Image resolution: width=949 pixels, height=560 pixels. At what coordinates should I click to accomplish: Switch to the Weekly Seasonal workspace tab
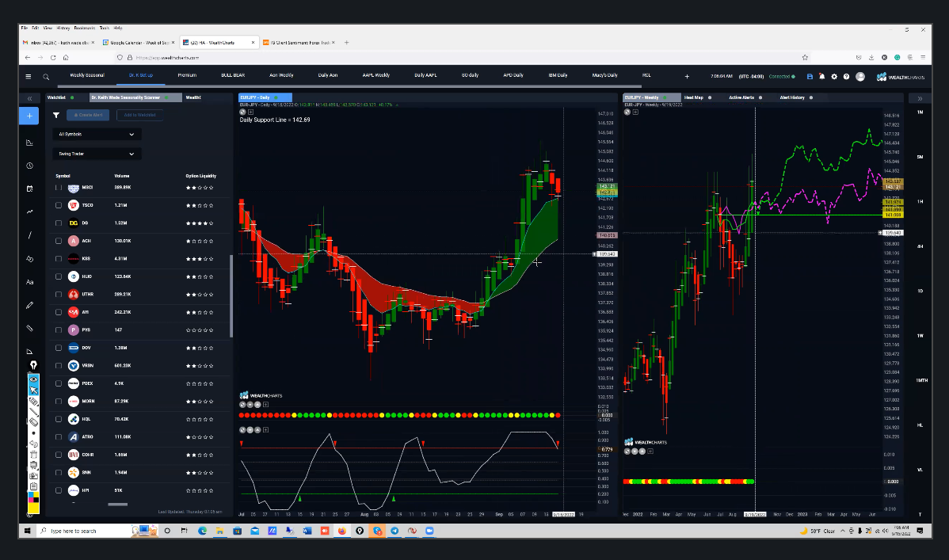(87, 75)
